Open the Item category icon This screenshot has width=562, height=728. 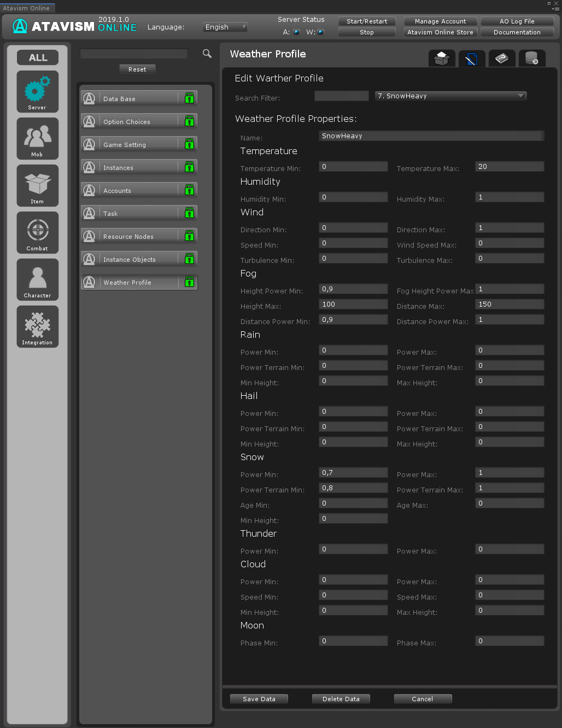[x=37, y=185]
